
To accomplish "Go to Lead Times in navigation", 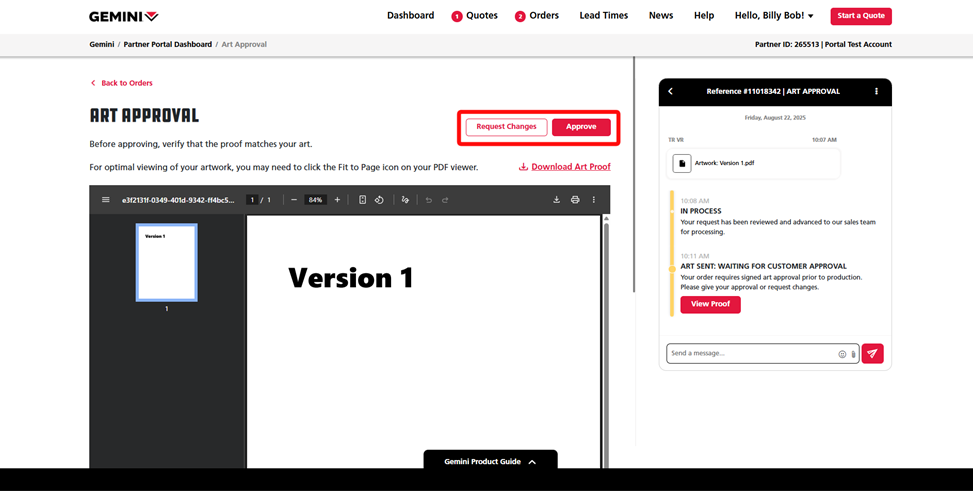I will [603, 16].
